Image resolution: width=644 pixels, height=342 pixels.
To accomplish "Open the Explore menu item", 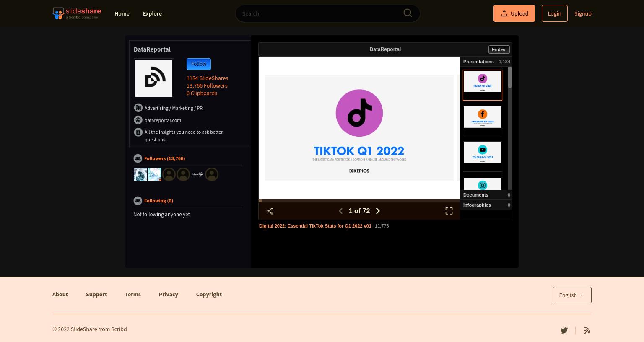I will point(152,13).
